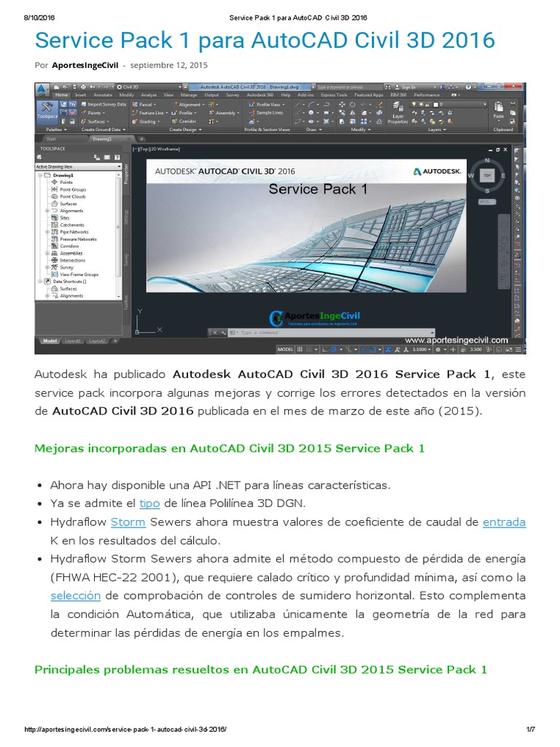Click the MODEL status bar button
Image resolution: width=560 pixels, height=747 pixels.
coord(285,349)
